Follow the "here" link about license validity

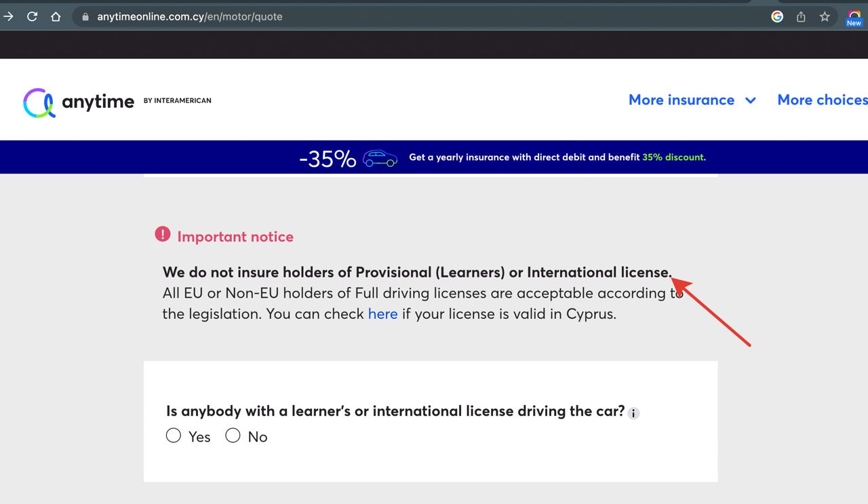click(382, 314)
